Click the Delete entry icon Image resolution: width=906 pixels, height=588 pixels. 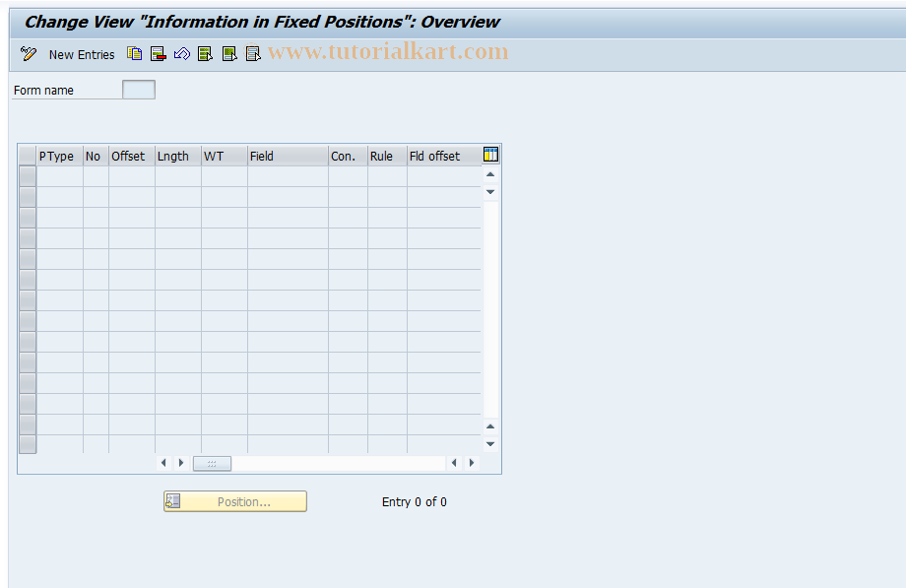pos(159,54)
